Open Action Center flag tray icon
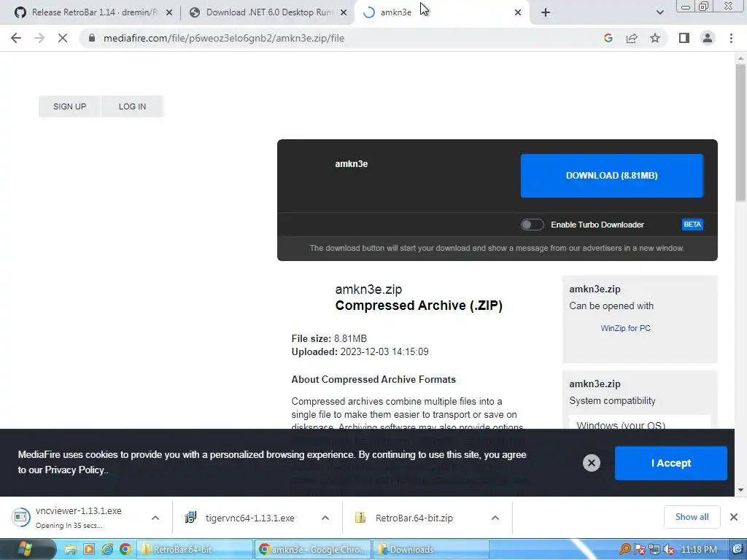This screenshot has height=560, width=747. (640, 550)
